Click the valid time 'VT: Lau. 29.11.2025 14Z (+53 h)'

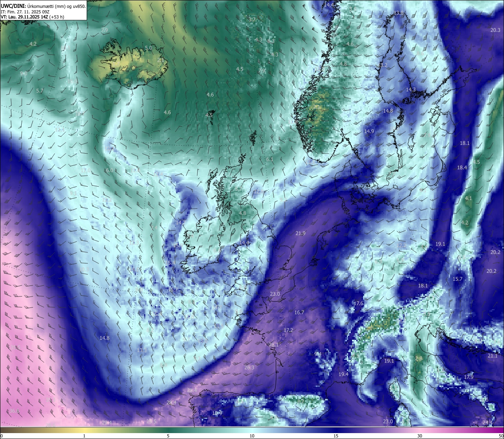33,17
